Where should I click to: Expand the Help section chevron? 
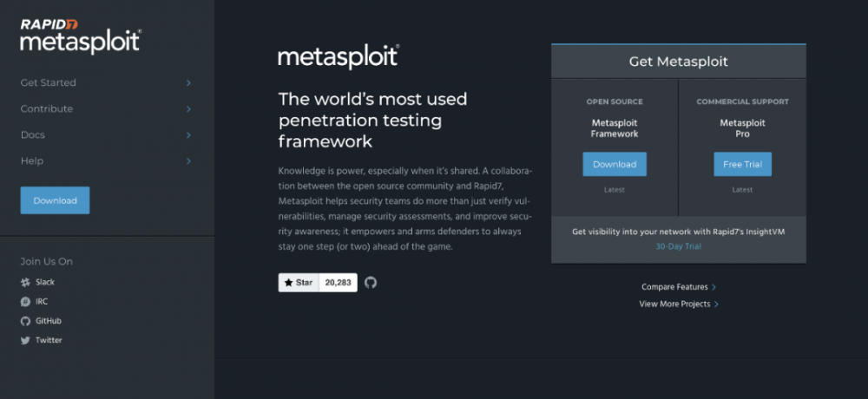coord(188,161)
